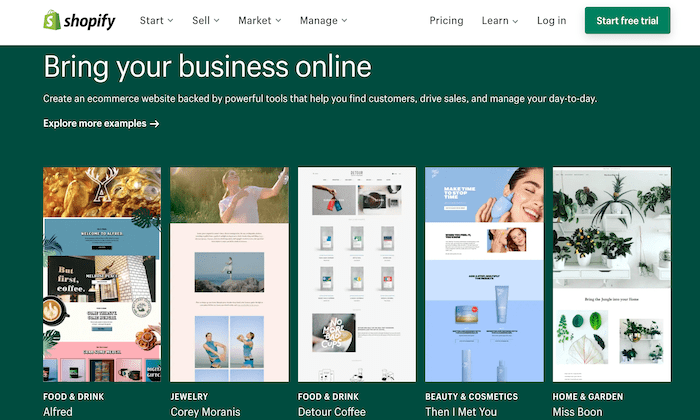This screenshot has height=420, width=700.
Task: Click the Bring your business online heading
Action: 208,67
